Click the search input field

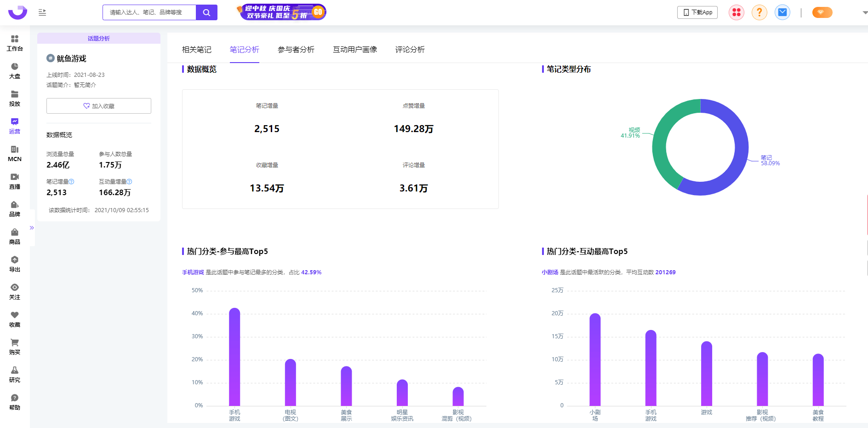tap(149, 12)
